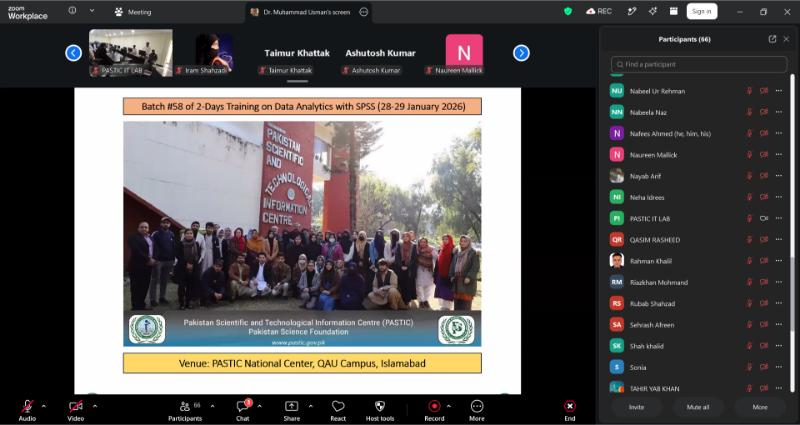The width and height of the screenshot is (800, 425).
Task: Open the More options icon in toolbar
Action: pos(477,406)
